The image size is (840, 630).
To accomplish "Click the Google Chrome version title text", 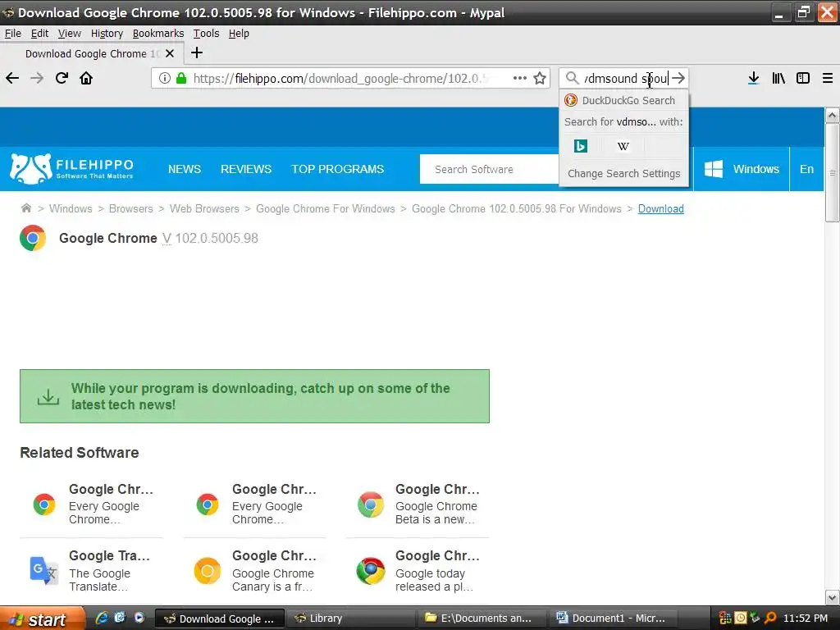I will (158, 238).
